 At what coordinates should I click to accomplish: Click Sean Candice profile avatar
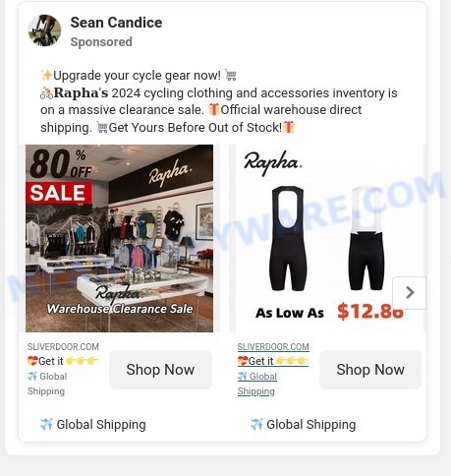(44, 30)
